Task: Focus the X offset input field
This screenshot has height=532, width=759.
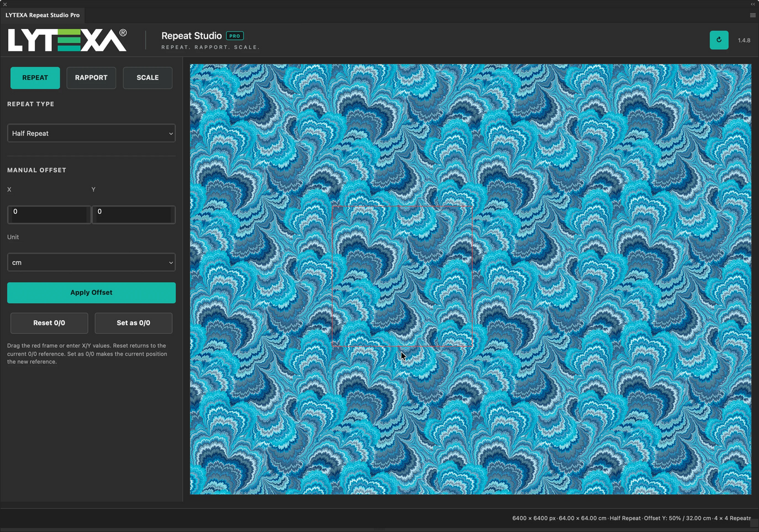Action: coord(49,214)
